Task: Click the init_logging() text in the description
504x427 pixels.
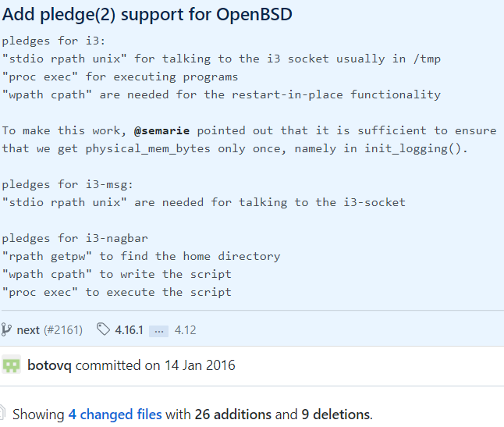Action: pos(416,148)
